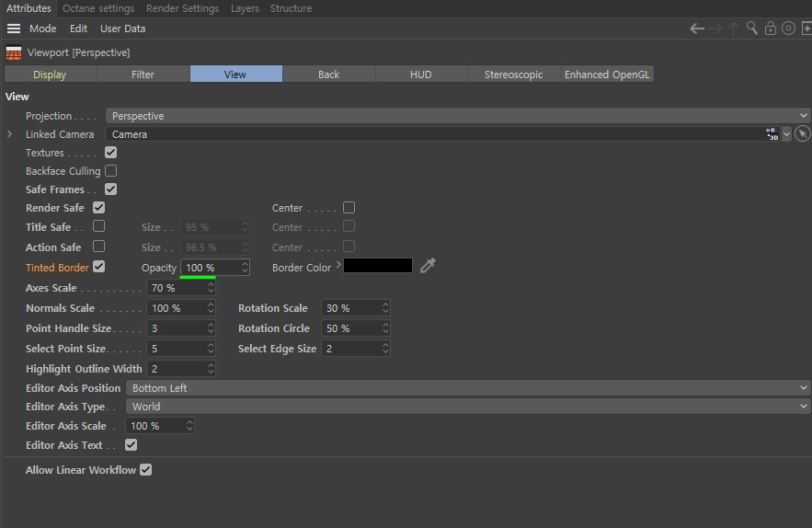Screen dimensions: 812x528
Task: Click the black Border Color swatch
Action: (x=378, y=266)
